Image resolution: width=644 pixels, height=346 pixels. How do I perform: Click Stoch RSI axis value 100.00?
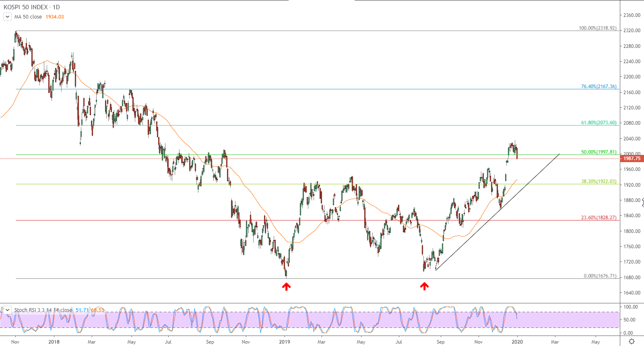pos(631,307)
